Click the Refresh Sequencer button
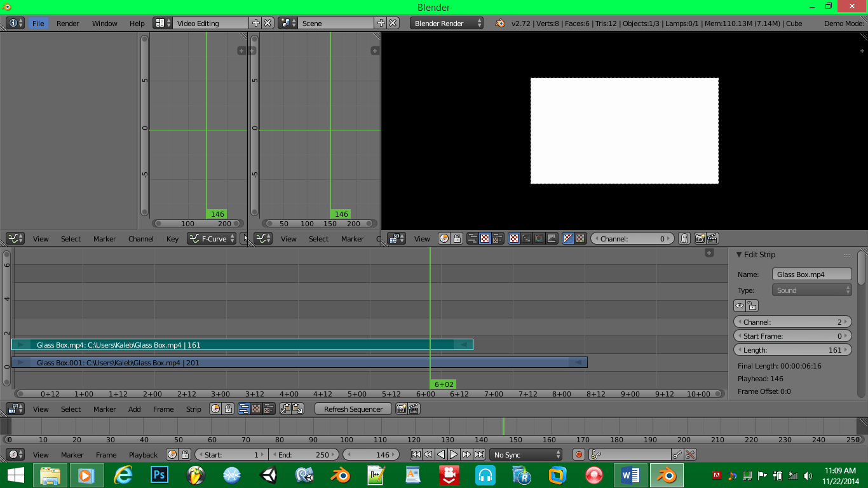Viewport: 868px width, 488px height. pos(353,409)
